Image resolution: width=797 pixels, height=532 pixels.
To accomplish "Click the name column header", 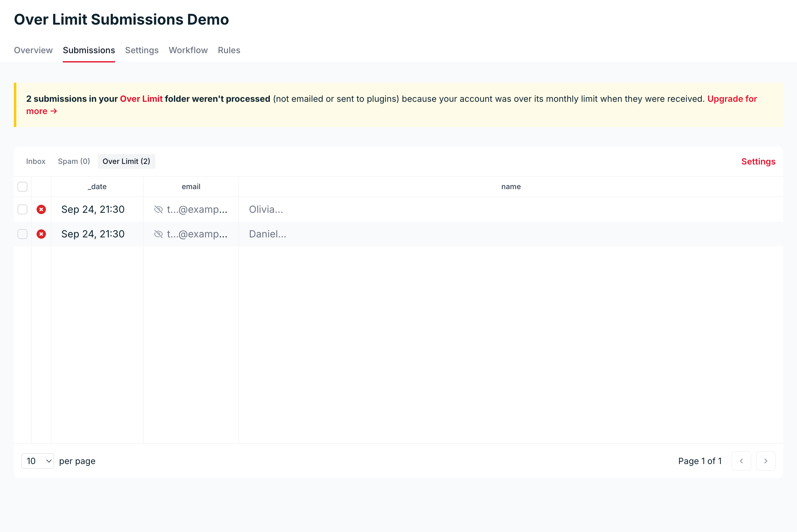I will [511, 187].
